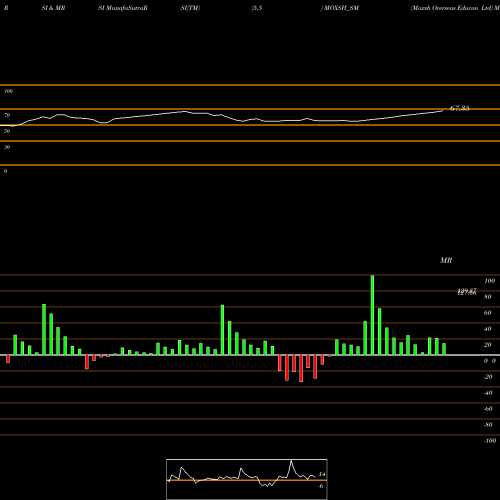500x500 pixels.
Task: Click the -40 label on the MR axis
Action: [x=488, y=393]
